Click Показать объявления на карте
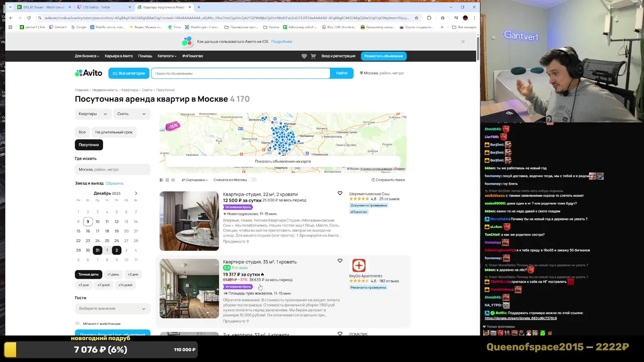The width and height of the screenshot is (644, 362). coord(283,161)
